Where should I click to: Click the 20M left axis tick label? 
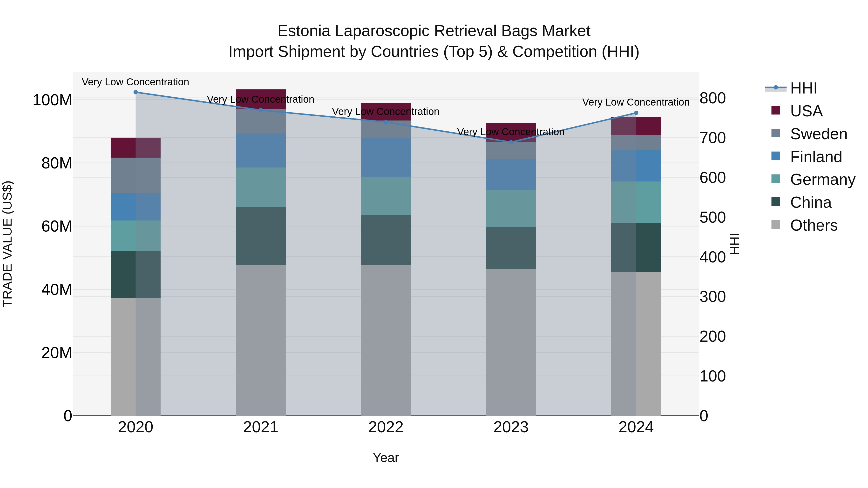pyautogui.click(x=57, y=353)
